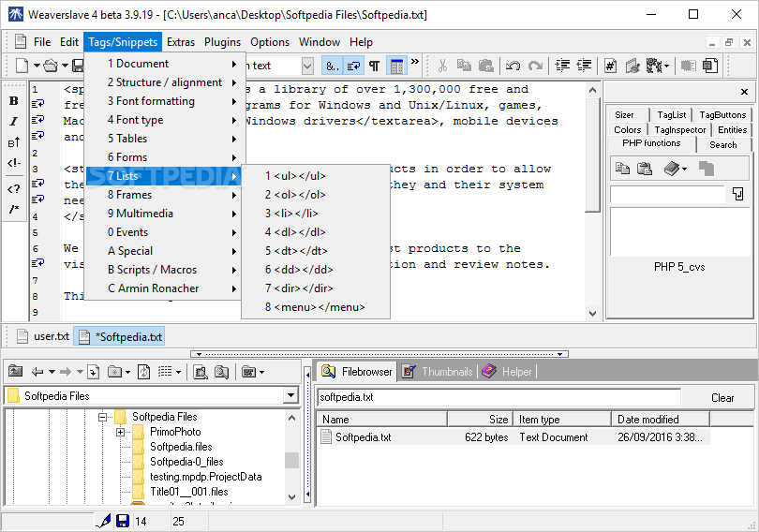The width and height of the screenshot is (759, 532).
Task: Choose '8 <menu></menu>' list entry
Action: 316,307
